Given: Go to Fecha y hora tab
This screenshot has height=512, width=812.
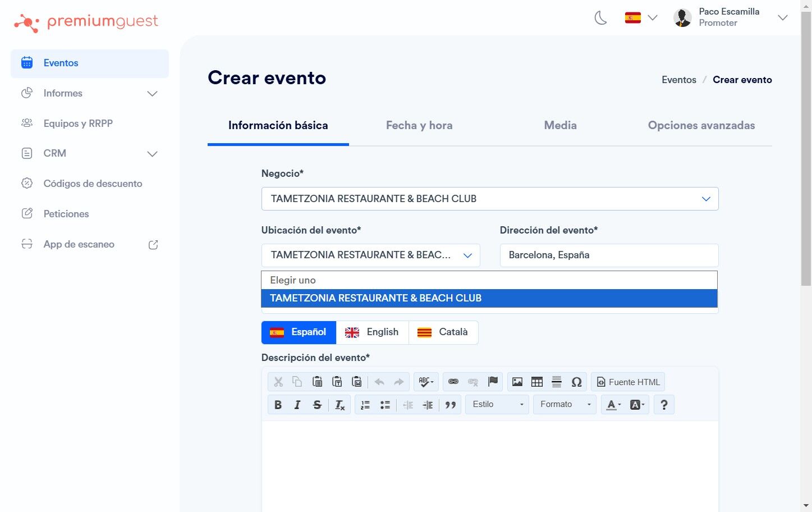Looking at the screenshot, I should click(x=419, y=125).
